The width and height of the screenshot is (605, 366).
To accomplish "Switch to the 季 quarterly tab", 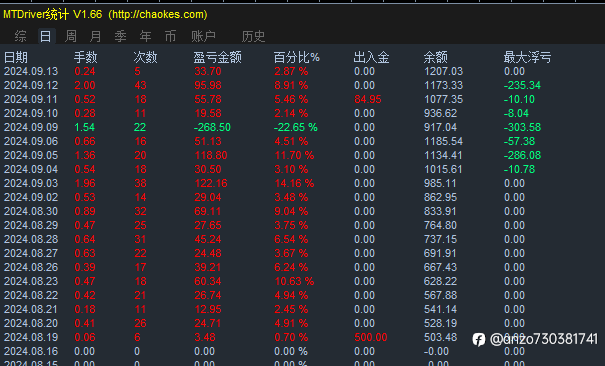I will 120,36.
